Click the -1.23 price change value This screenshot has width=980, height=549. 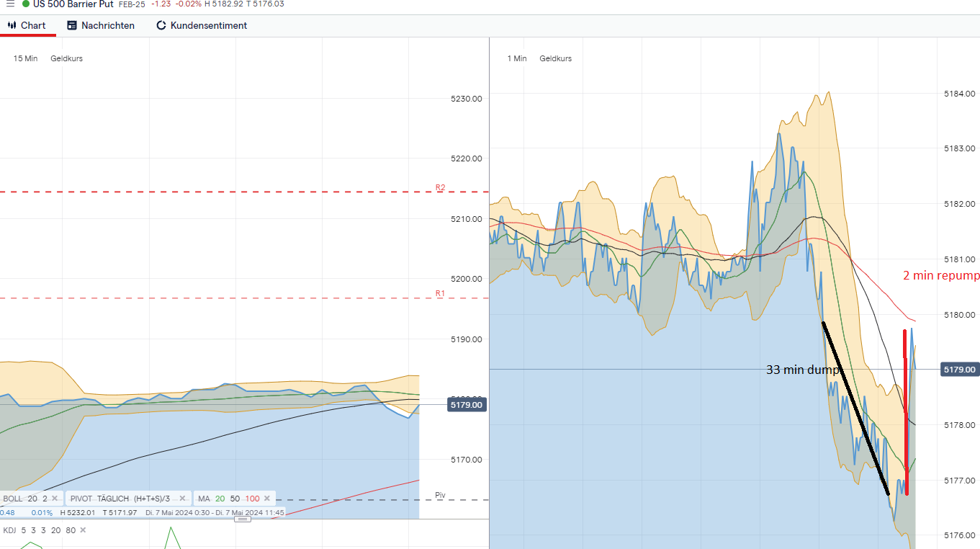coord(161,4)
